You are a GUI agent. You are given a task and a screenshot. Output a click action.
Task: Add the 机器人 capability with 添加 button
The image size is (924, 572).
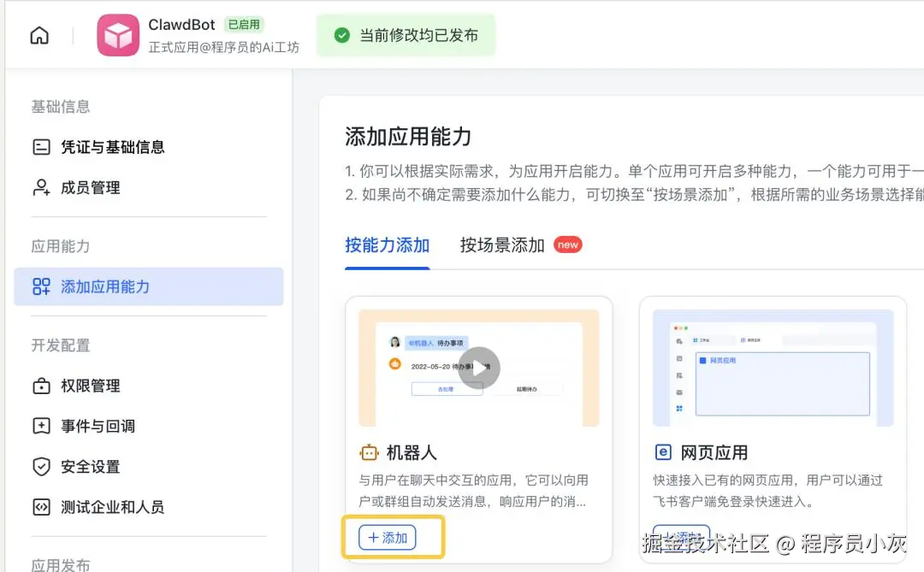click(x=388, y=537)
